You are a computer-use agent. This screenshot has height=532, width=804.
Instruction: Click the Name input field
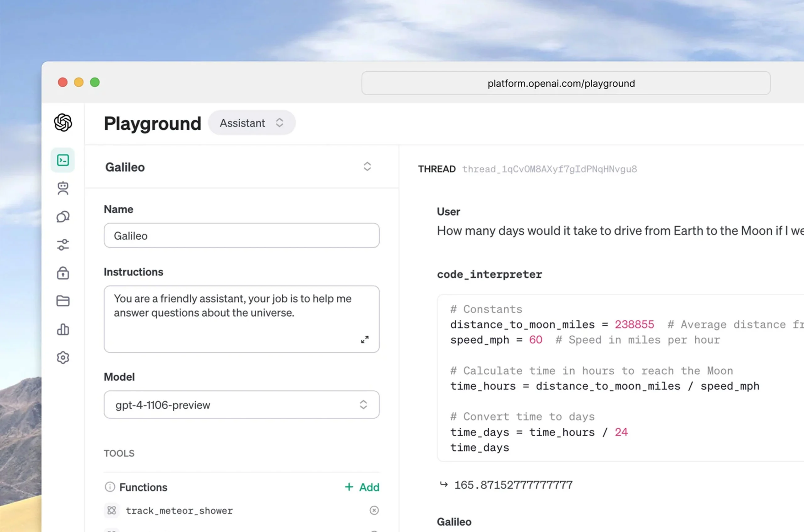tap(241, 236)
